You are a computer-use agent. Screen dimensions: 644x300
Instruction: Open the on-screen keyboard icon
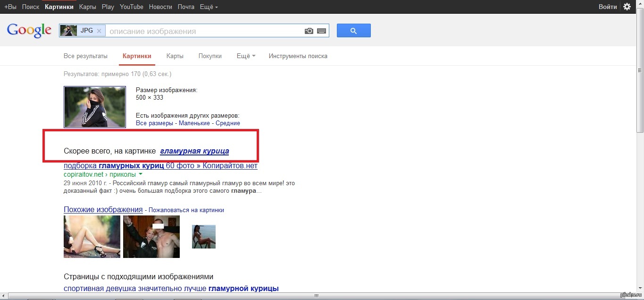coord(322,31)
